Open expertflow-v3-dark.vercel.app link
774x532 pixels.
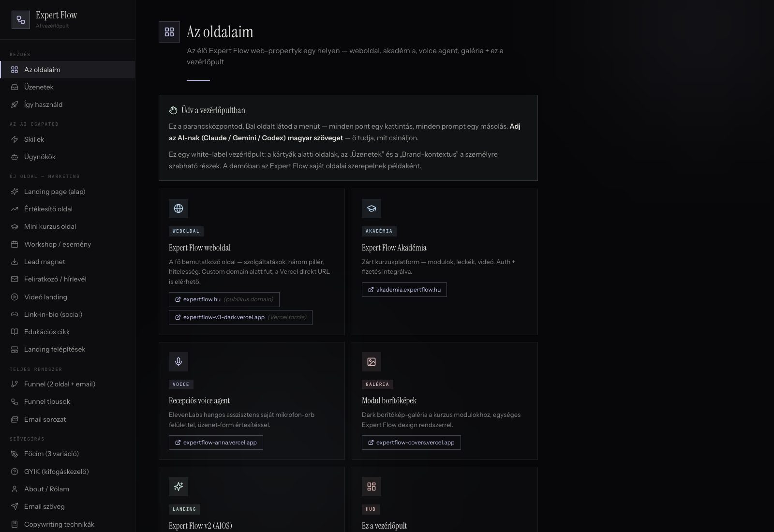[x=240, y=317]
